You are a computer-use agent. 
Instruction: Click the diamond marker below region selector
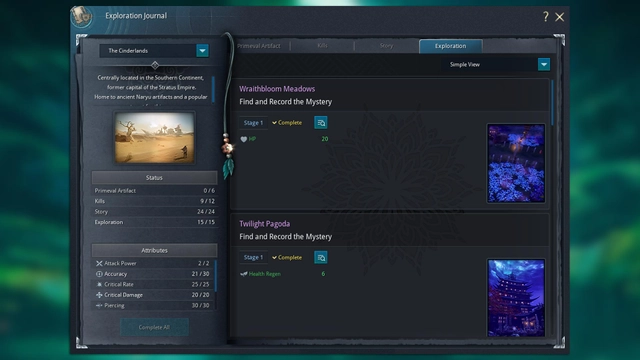(x=155, y=65)
